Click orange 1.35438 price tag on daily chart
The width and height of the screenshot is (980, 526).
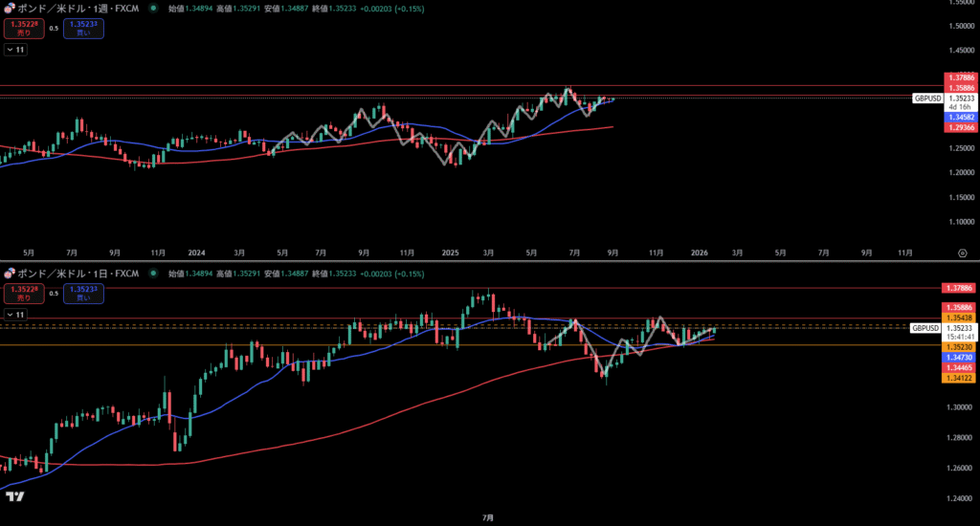point(959,318)
